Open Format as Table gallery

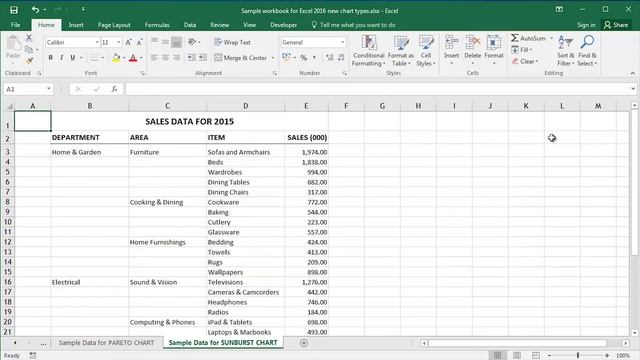click(x=401, y=51)
